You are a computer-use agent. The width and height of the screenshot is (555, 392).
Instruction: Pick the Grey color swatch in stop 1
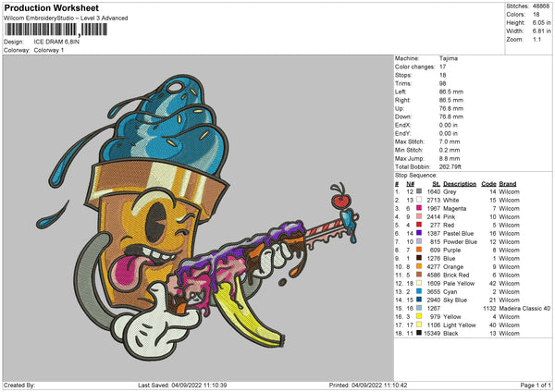[419, 191]
